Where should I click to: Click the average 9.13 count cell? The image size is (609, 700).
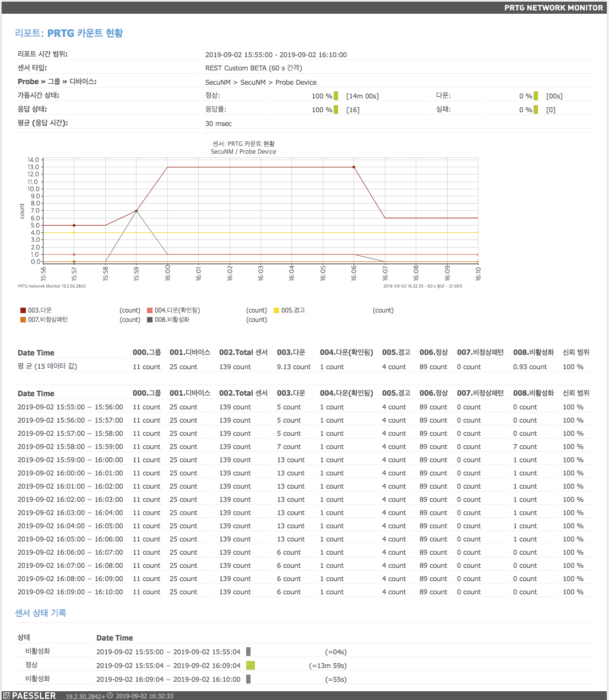tap(293, 367)
